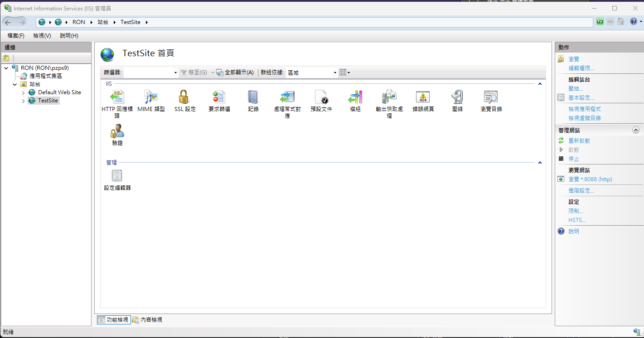Screen dimensions: 644x338
Task: Click the address bar dropdown arrow after TestSite
Action: (x=147, y=22)
